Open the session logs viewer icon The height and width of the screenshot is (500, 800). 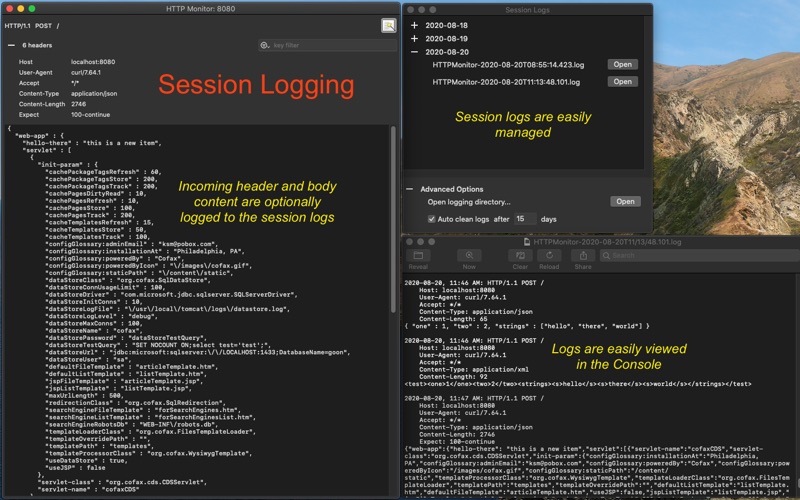387,25
